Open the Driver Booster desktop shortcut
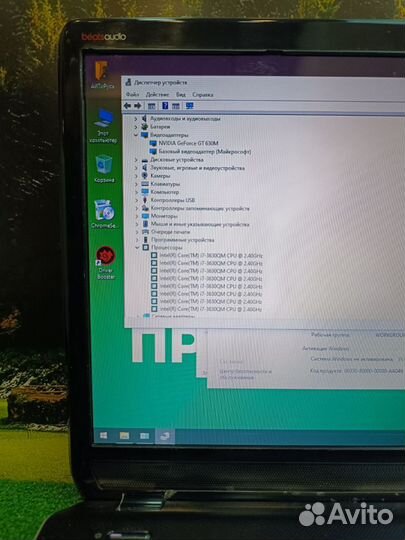 [x=106, y=262]
